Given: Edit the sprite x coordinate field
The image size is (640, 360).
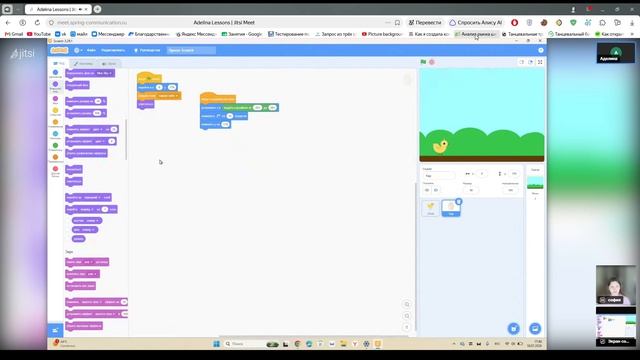Looking at the screenshot, I should click(482, 174).
